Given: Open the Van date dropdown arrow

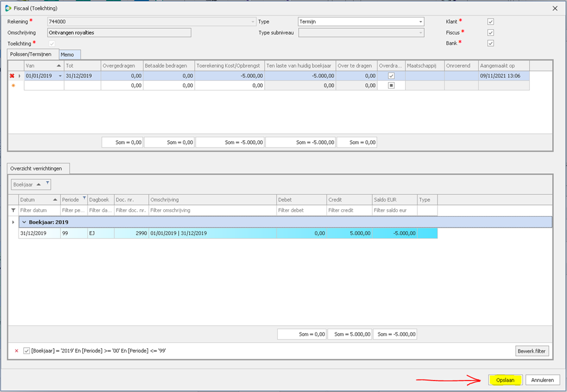Looking at the screenshot, I should pyautogui.click(x=59, y=76).
